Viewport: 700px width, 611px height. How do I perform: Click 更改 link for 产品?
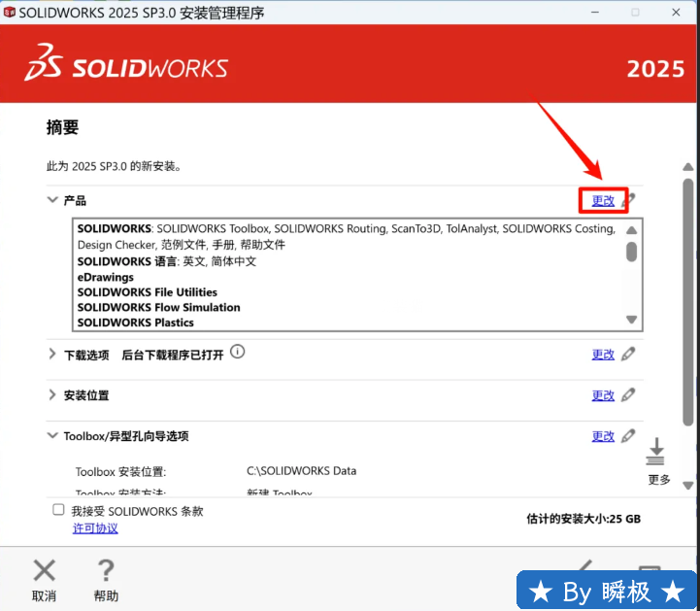[603, 201]
